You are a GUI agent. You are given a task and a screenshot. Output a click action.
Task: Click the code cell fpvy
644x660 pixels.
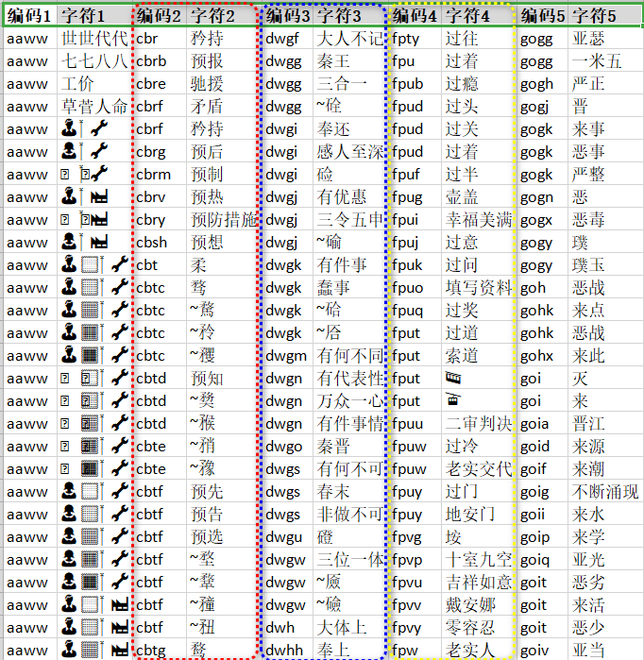click(x=415, y=628)
